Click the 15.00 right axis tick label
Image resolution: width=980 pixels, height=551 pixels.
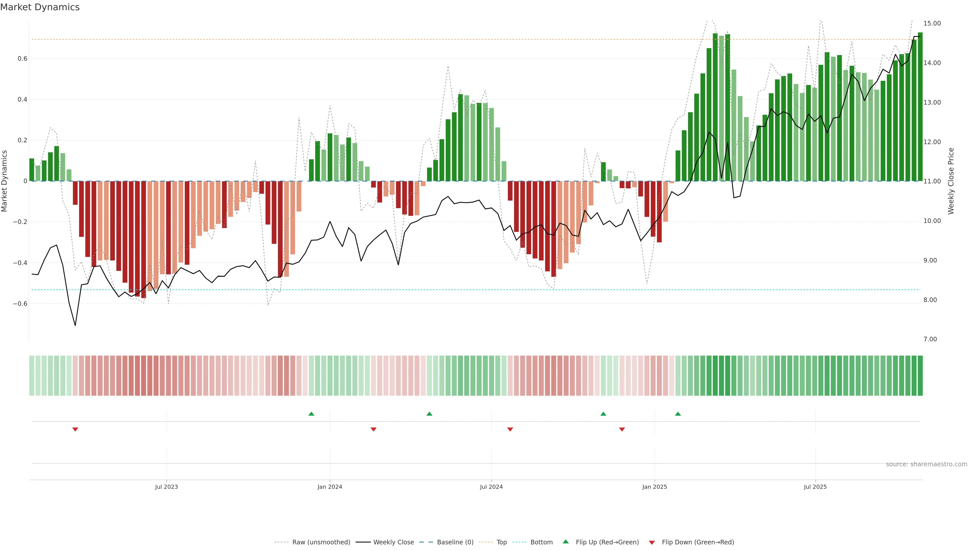pos(932,23)
